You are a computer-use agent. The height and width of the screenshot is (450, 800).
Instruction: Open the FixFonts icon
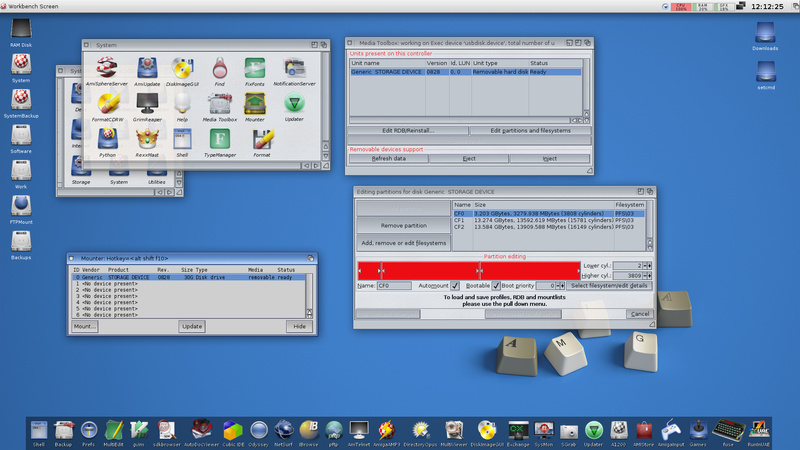click(x=255, y=70)
